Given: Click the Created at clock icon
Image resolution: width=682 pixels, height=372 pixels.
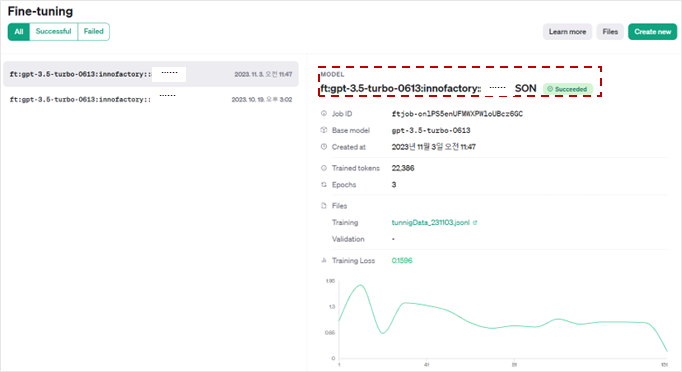Looking at the screenshot, I should [x=324, y=147].
